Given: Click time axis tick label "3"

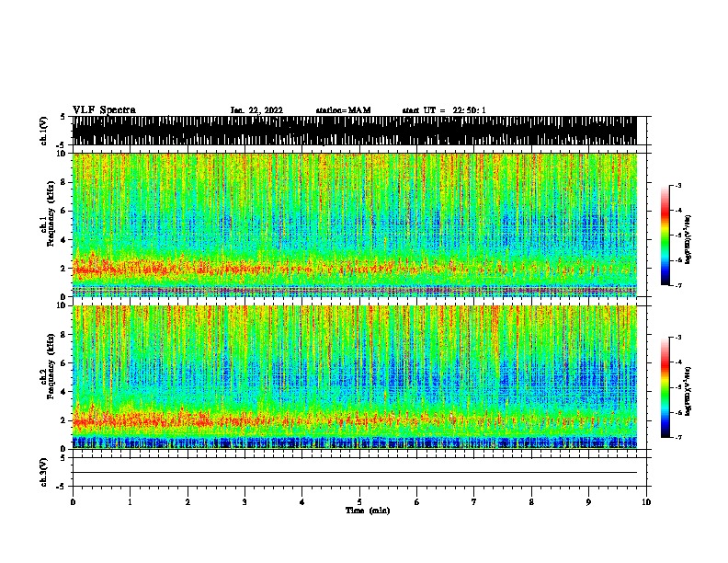Looking at the screenshot, I should click(x=245, y=502).
